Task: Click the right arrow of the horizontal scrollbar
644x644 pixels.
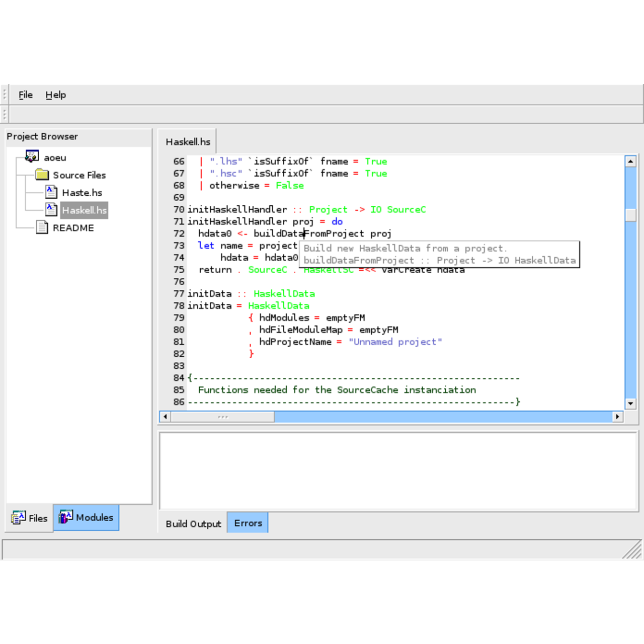Action: (x=618, y=417)
